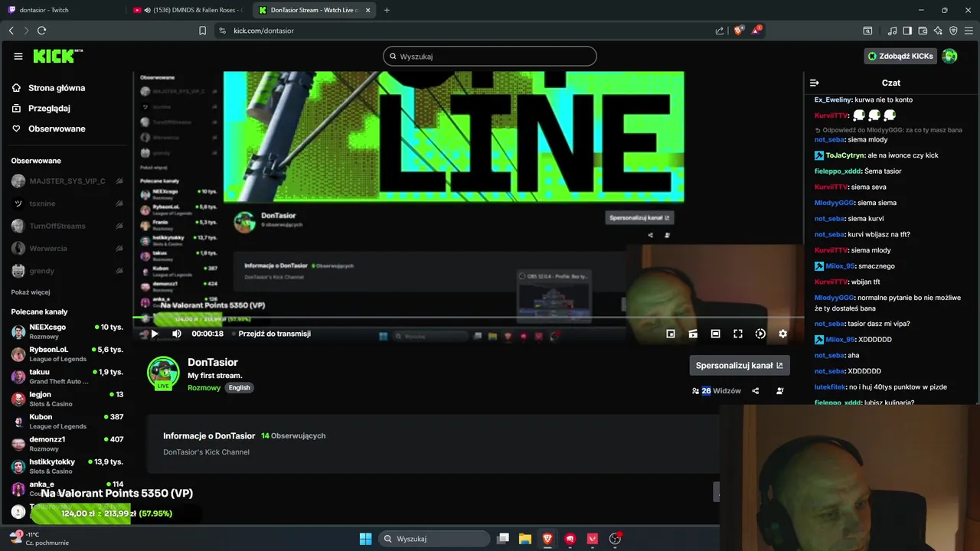980x551 pixels.
Task: Open Brave Wallet icon
Action: click(923, 31)
